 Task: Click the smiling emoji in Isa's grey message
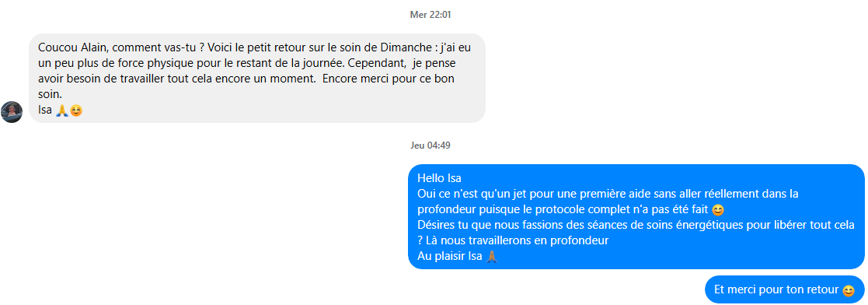pos(76,110)
